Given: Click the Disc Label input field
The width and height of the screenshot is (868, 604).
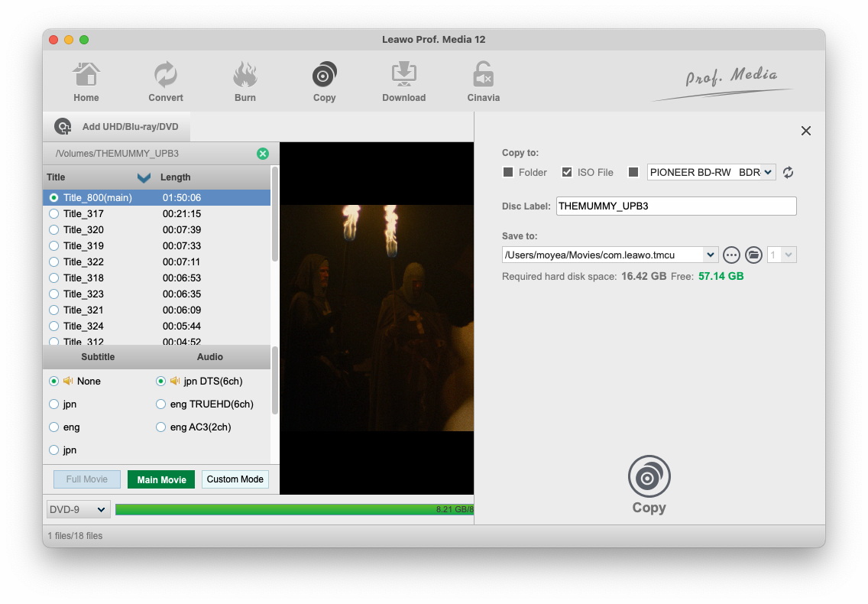Looking at the screenshot, I should coord(676,206).
